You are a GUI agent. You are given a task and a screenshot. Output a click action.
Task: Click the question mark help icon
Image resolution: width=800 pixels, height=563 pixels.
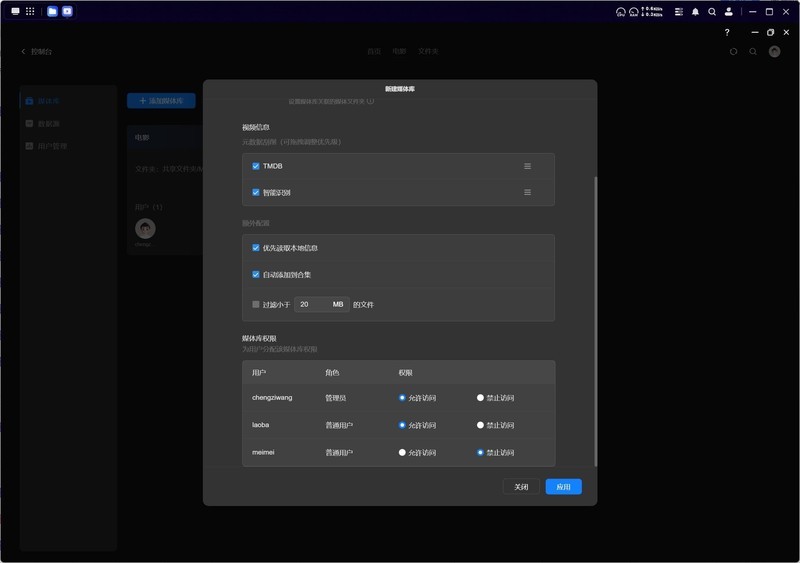pos(727,32)
